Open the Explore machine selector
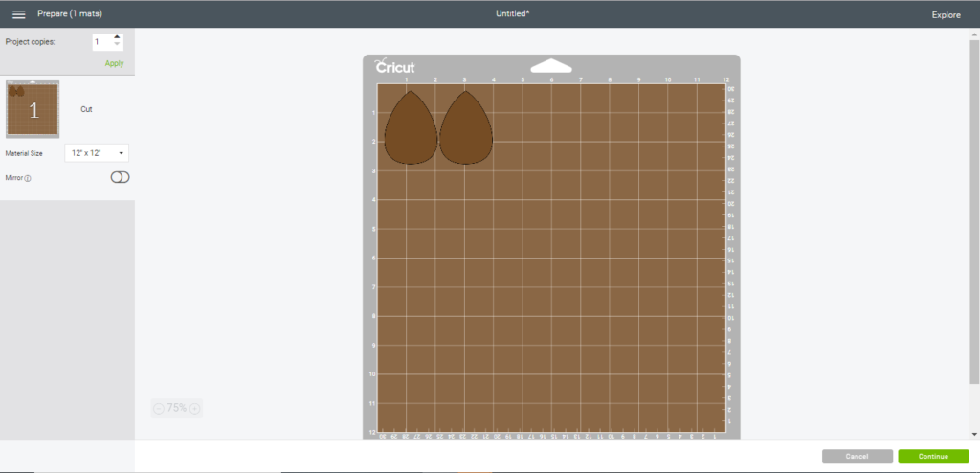This screenshot has width=980, height=473. [x=946, y=15]
